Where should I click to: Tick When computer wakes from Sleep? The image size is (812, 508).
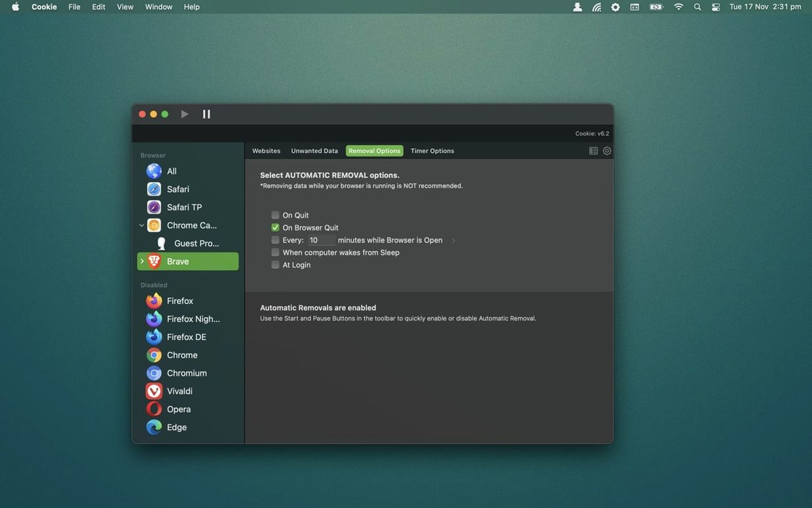(275, 252)
